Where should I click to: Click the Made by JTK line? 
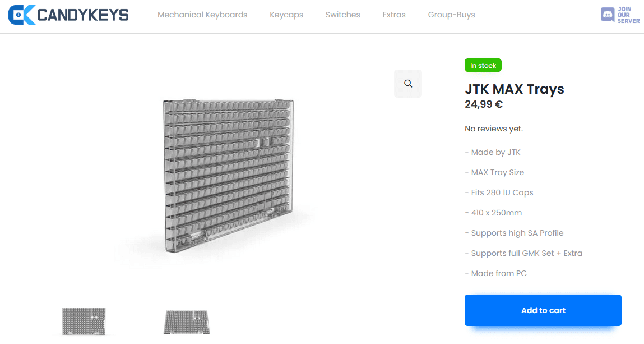pyautogui.click(x=493, y=152)
